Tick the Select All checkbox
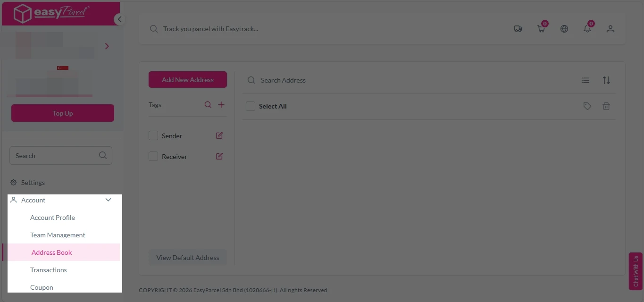 click(x=250, y=106)
